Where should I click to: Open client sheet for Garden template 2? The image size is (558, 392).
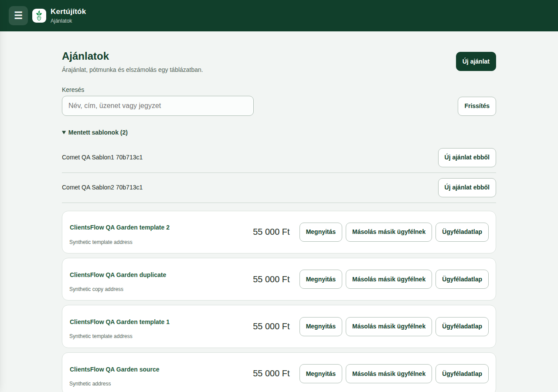click(462, 232)
